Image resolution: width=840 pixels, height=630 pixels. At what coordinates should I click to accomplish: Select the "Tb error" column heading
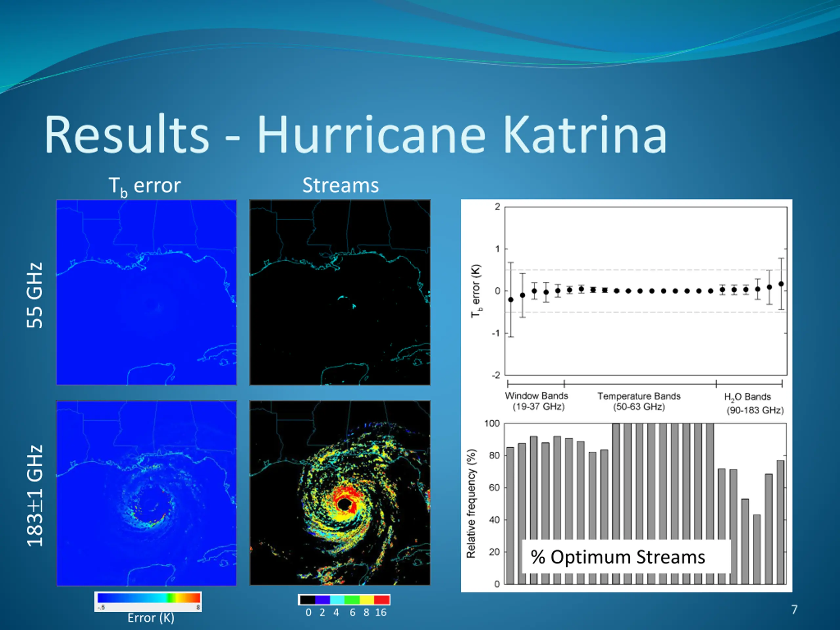point(145,186)
